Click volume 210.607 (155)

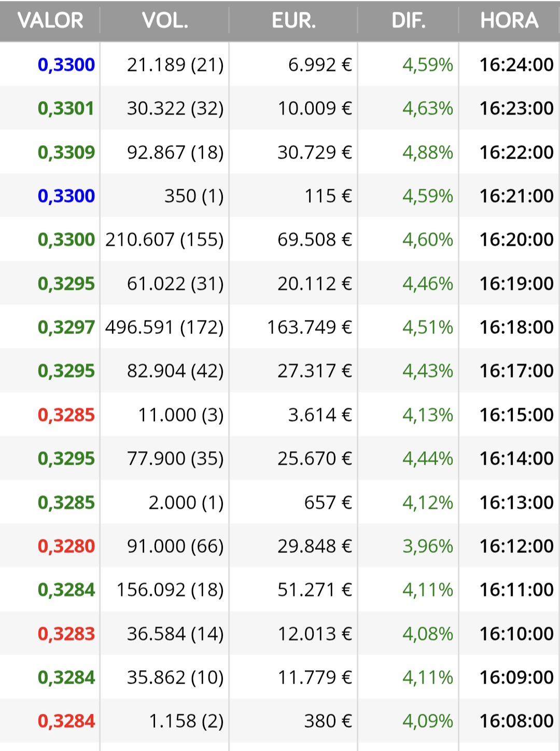coord(164,240)
